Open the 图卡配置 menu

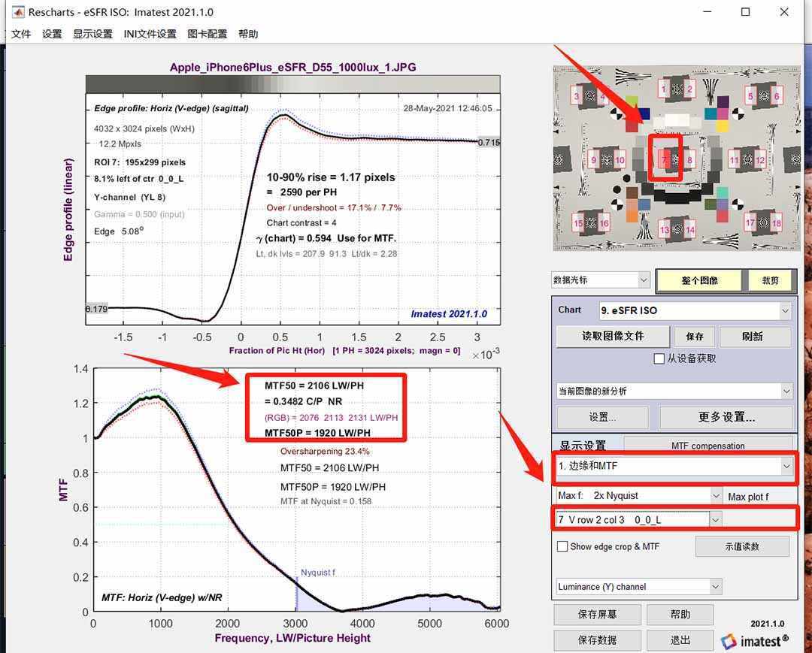click(x=208, y=34)
